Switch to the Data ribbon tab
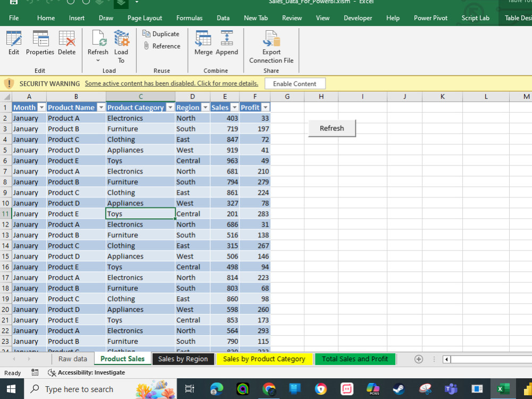 [x=223, y=18]
